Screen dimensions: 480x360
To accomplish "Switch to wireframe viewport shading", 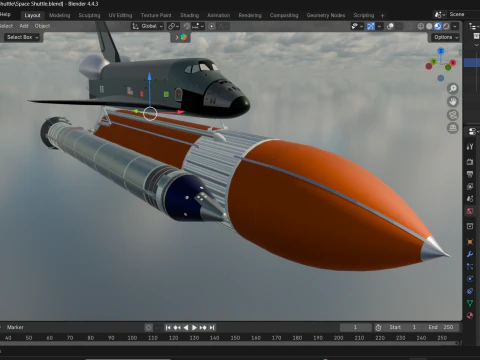I will click(x=421, y=26).
